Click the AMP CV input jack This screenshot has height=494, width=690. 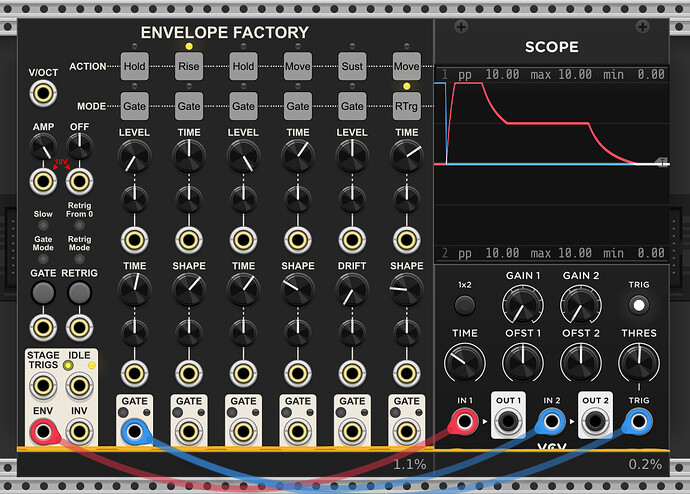(x=43, y=181)
